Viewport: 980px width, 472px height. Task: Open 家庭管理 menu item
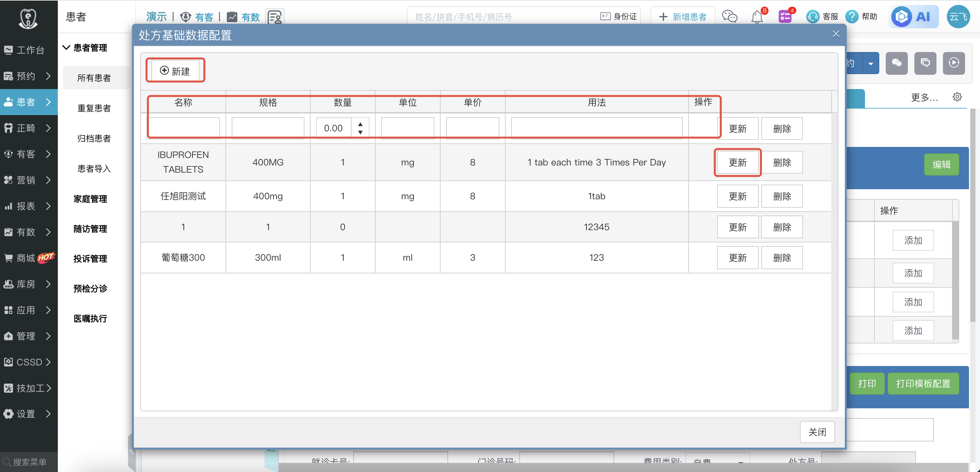[x=90, y=199]
